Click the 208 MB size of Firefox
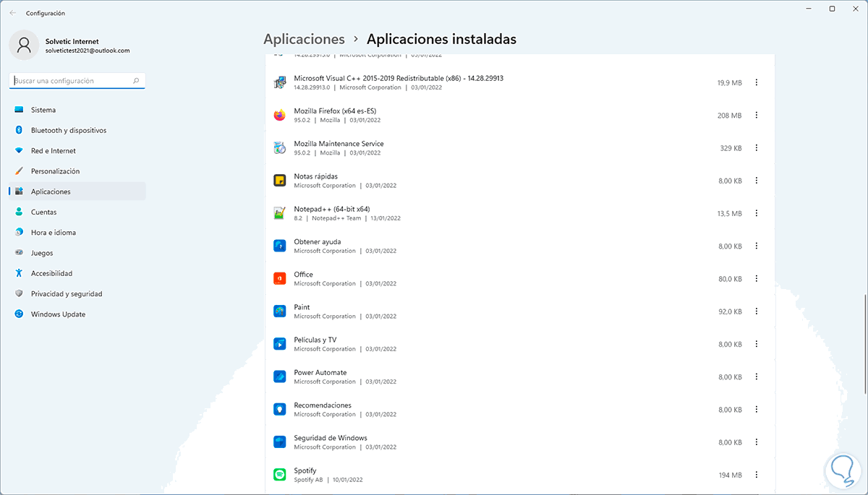 click(729, 116)
